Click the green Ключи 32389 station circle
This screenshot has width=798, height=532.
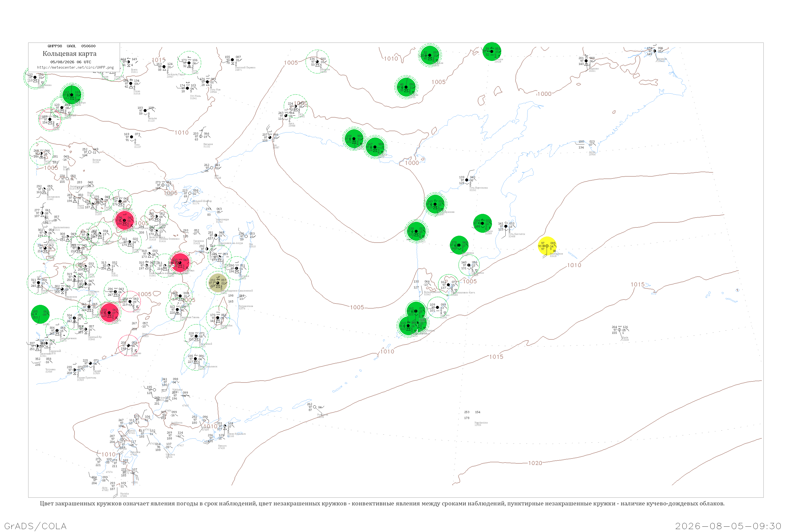(x=482, y=223)
